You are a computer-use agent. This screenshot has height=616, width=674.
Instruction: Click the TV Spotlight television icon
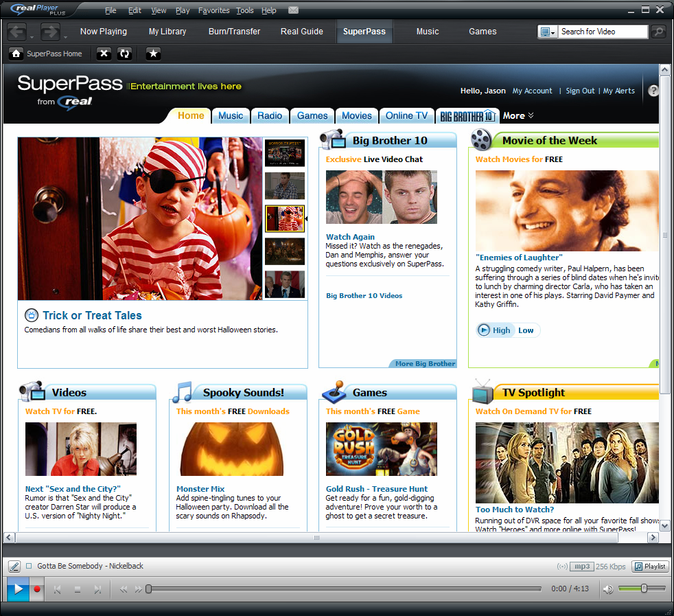pyautogui.click(x=483, y=391)
